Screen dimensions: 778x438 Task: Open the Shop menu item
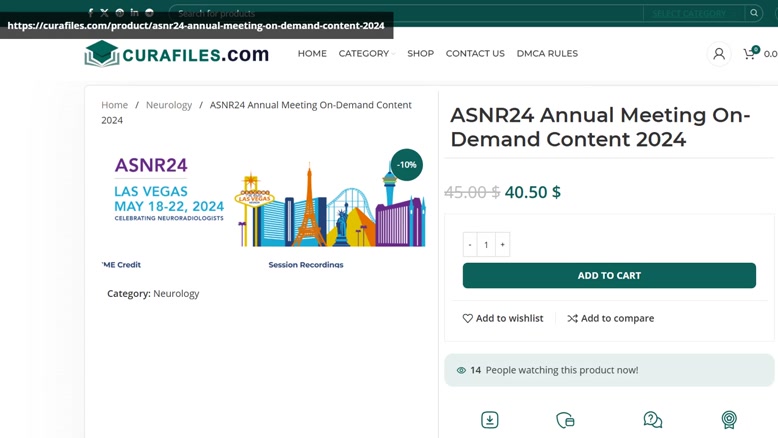tap(420, 54)
